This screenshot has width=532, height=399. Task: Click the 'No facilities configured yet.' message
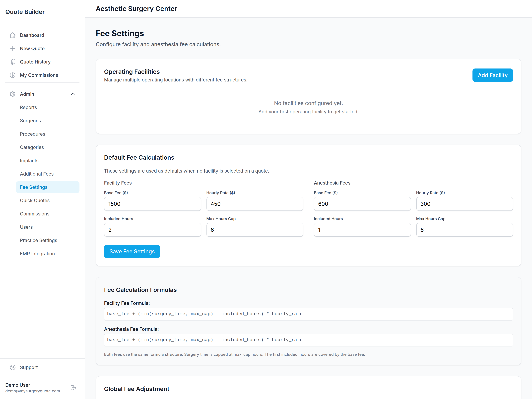[308, 103]
